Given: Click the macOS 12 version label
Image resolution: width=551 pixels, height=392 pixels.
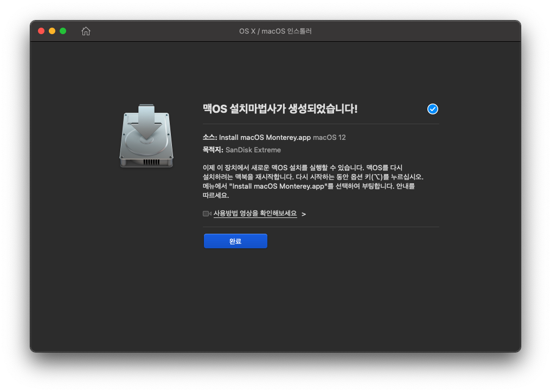Looking at the screenshot, I should click(329, 137).
